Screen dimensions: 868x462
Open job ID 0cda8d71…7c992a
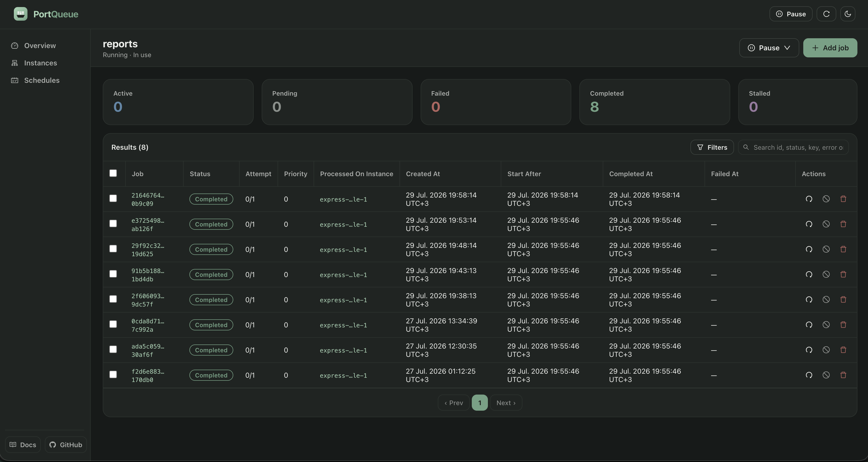[148, 325]
